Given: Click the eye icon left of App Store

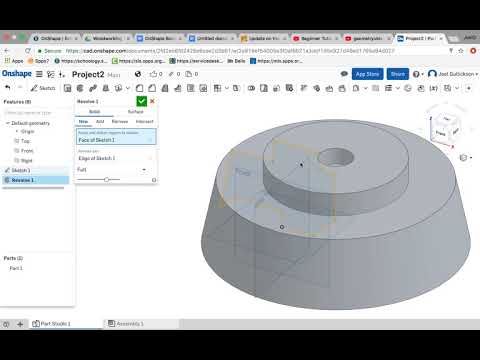Looking at the screenshot, I should click(x=344, y=74).
